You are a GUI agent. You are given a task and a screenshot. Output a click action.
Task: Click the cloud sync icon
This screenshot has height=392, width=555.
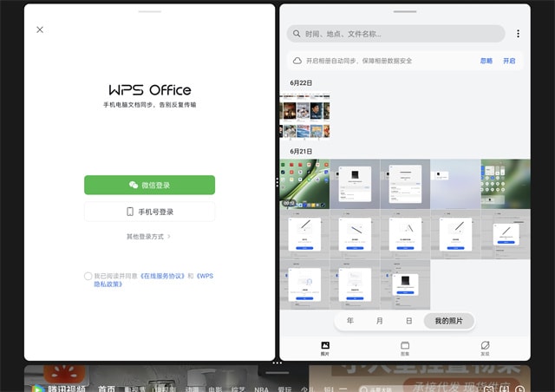(x=297, y=61)
